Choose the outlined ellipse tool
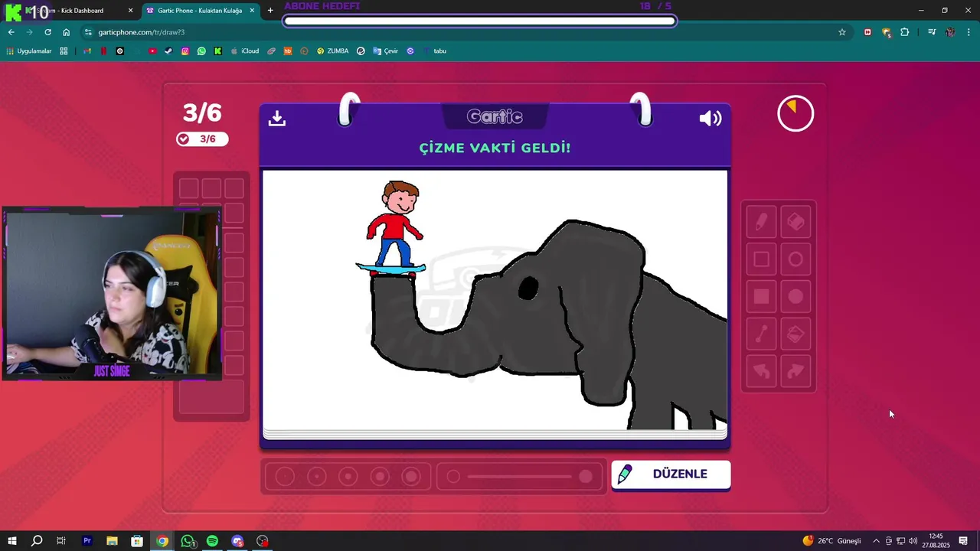980x551 pixels. click(795, 259)
